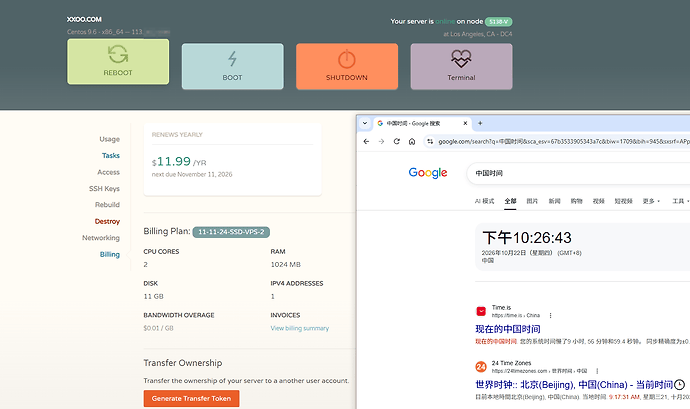690x409 pixels.
Task: Click the BOOT server button
Action: (232, 66)
